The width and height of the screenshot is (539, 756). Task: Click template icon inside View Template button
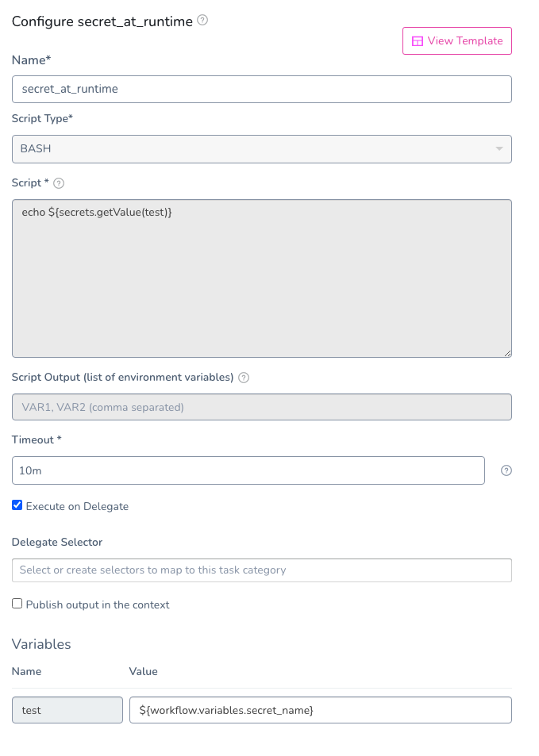(418, 41)
